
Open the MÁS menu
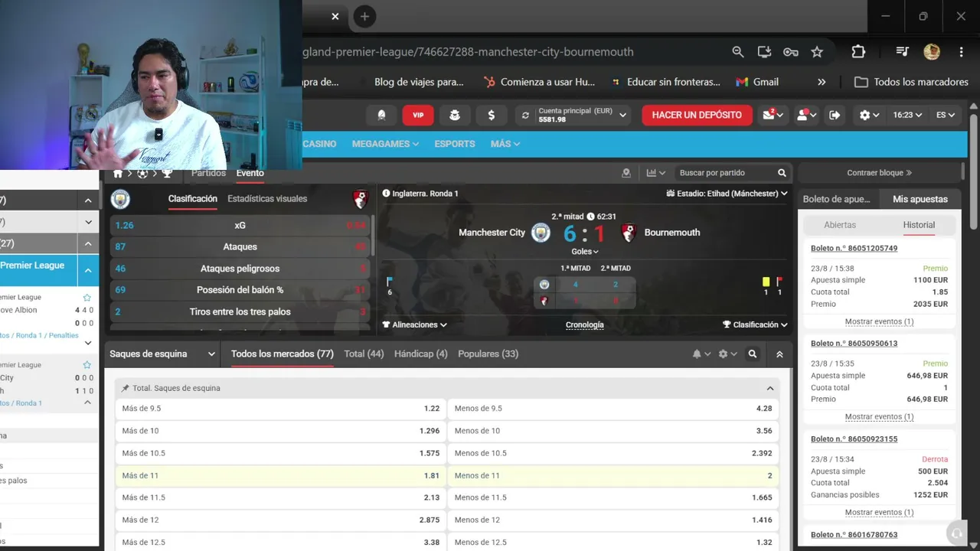pos(505,144)
